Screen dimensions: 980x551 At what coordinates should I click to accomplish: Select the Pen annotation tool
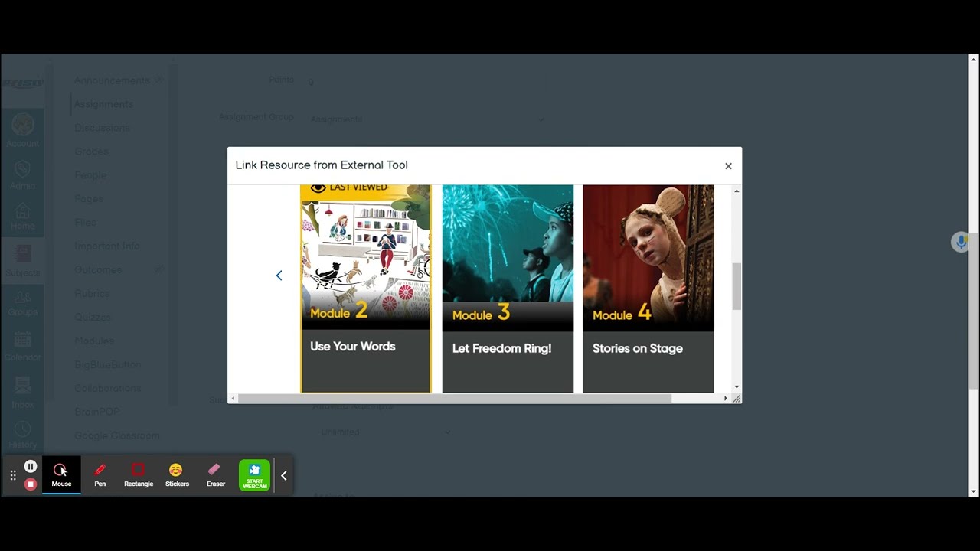[x=100, y=474]
